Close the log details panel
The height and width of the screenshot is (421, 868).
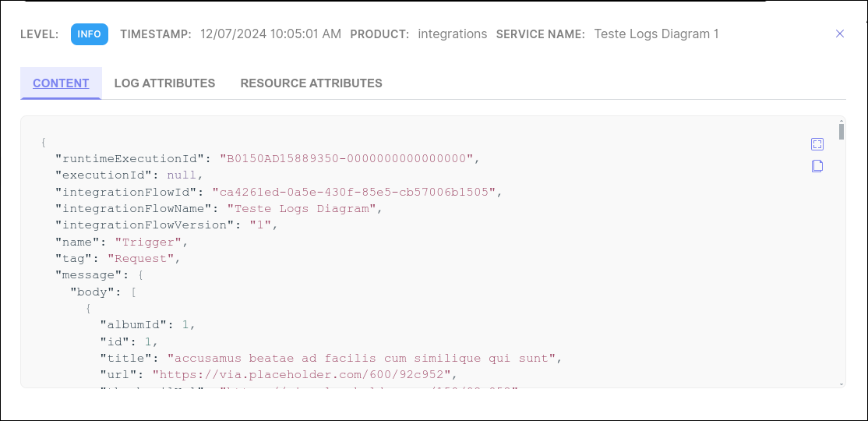(840, 34)
